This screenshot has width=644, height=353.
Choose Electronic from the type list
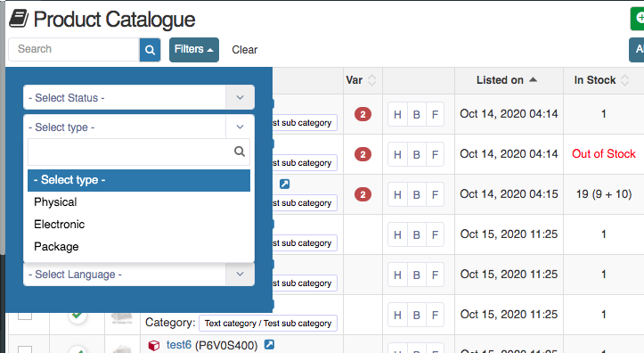point(139,225)
